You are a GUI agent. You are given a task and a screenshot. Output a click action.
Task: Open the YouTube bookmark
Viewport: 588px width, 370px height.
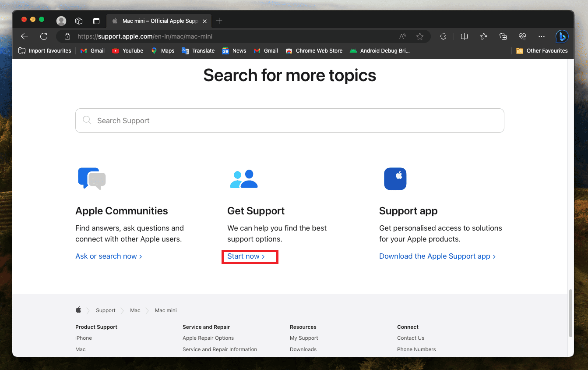coord(127,51)
